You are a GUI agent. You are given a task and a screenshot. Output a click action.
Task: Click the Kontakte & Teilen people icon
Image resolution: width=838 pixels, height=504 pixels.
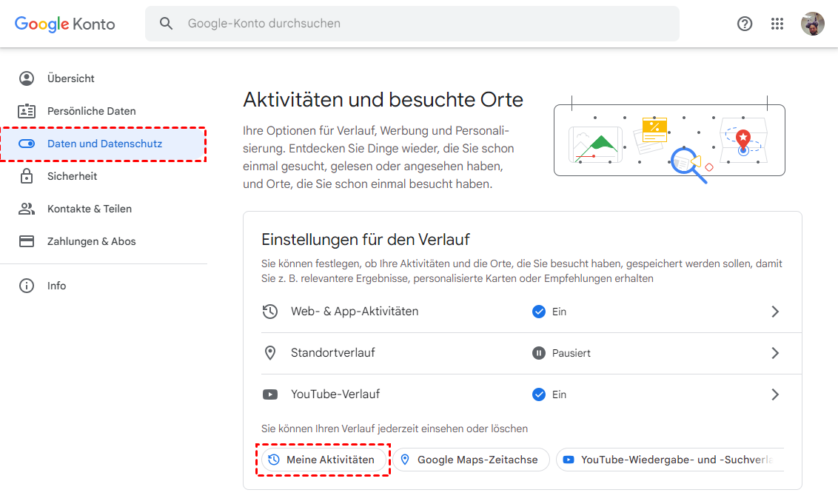click(x=27, y=209)
